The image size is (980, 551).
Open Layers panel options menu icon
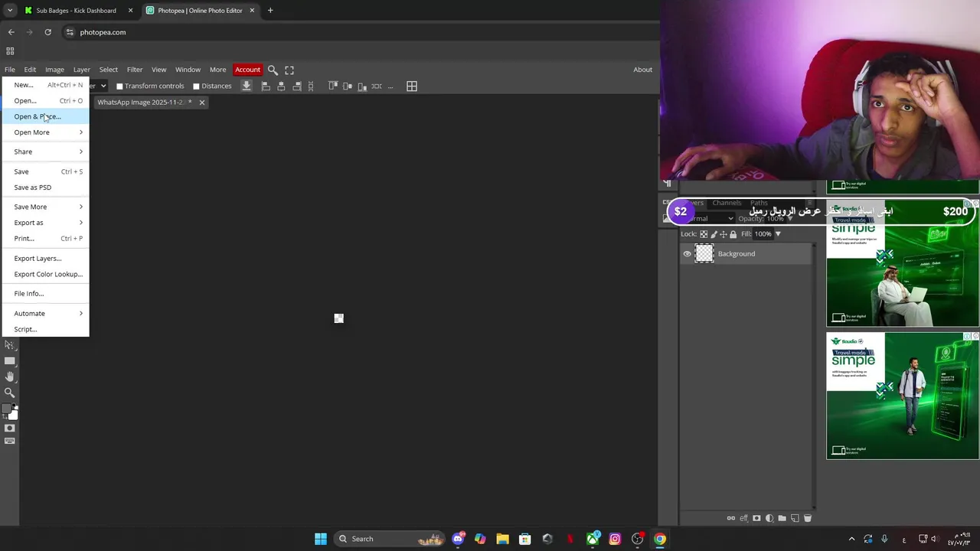(809, 203)
